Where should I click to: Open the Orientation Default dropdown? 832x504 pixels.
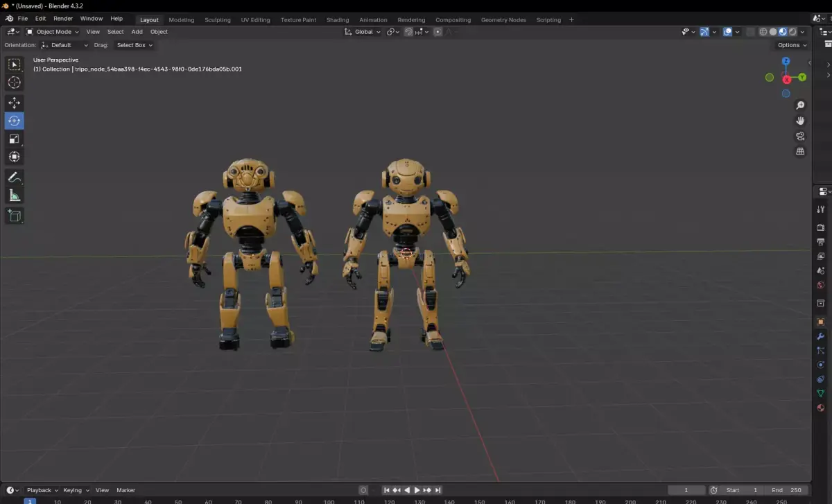click(65, 45)
